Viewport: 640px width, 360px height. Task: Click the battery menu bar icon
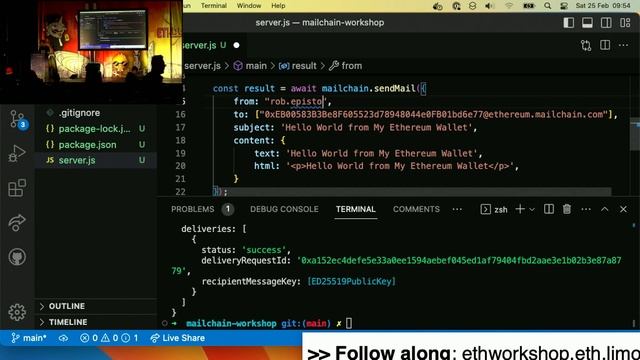[x=529, y=6]
